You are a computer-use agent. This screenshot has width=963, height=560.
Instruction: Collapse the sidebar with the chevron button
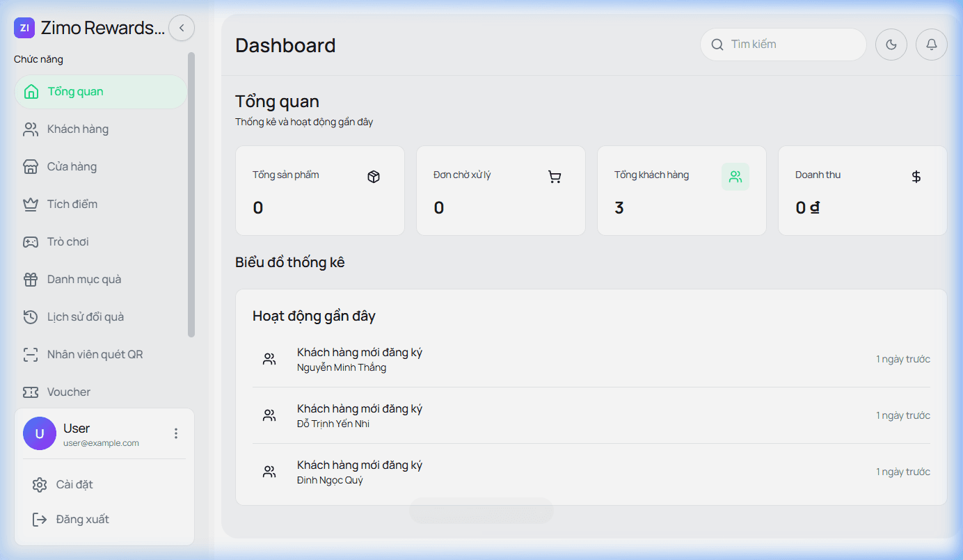182,28
